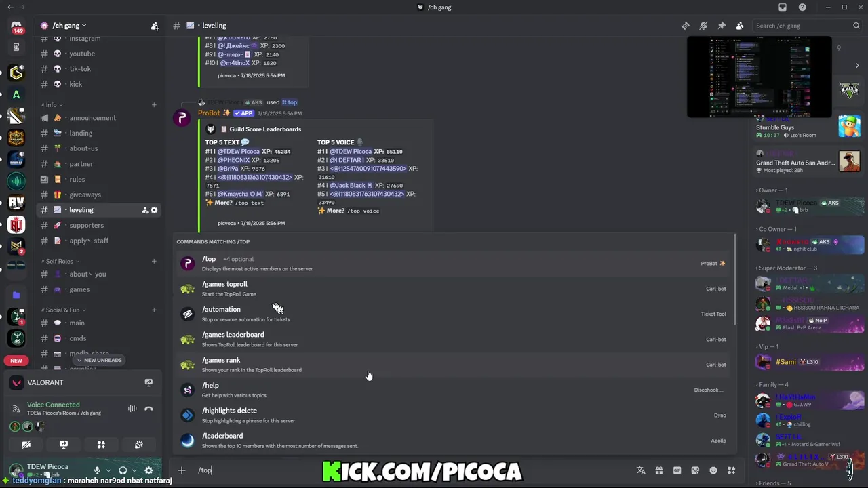Open the Threads icon in channel header
The width and height of the screenshot is (868, 488).
click(685, 26)
